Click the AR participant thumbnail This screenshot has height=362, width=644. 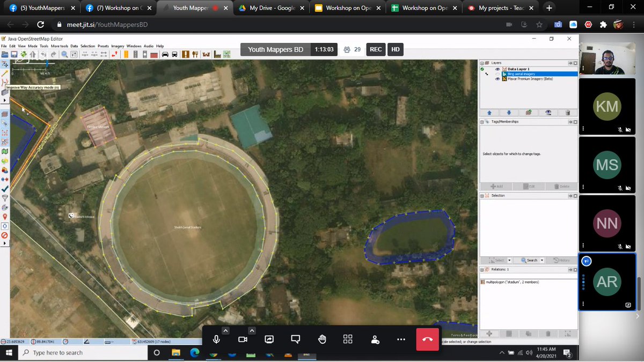607,282
